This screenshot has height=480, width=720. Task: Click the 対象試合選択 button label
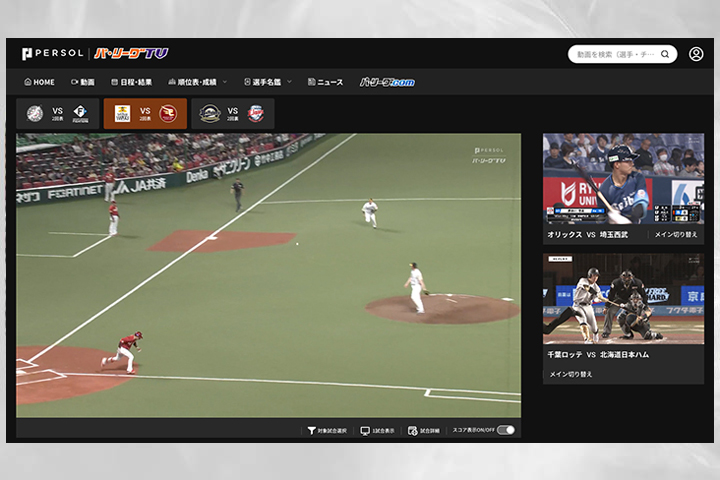(x=332, y=430)
